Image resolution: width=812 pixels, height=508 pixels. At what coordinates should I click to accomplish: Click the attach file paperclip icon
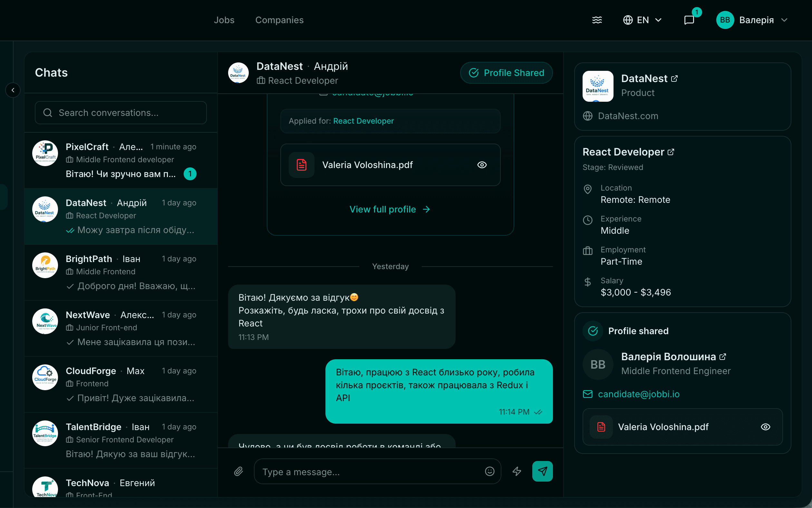click(238, 471)
